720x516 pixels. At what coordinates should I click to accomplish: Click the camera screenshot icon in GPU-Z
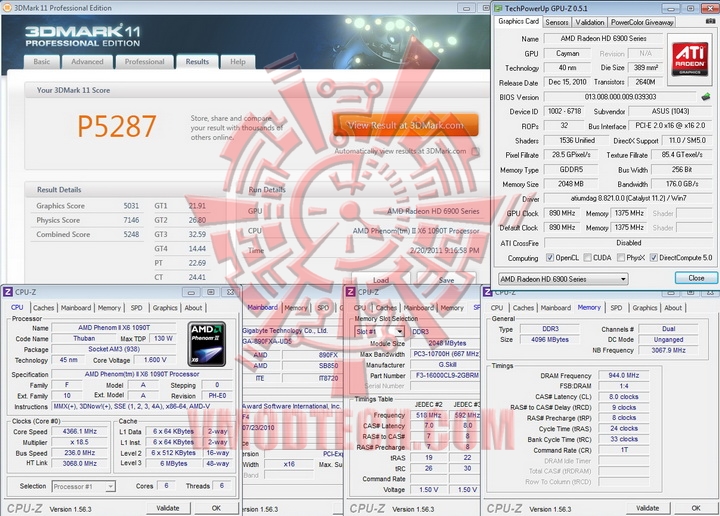(710, 22)
